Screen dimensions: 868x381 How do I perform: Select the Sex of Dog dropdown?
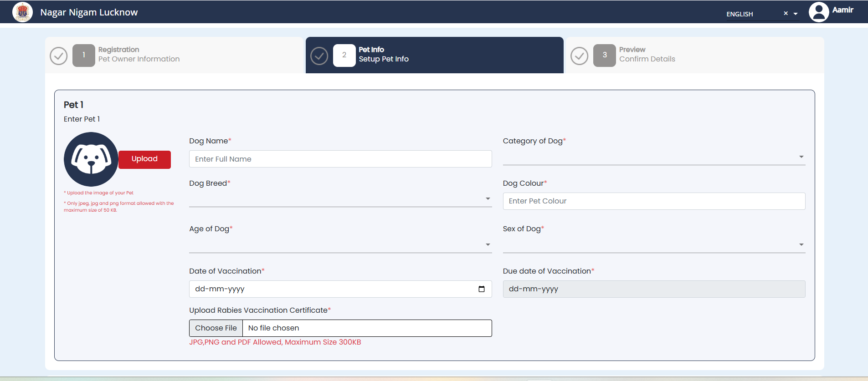coord(653,245)
